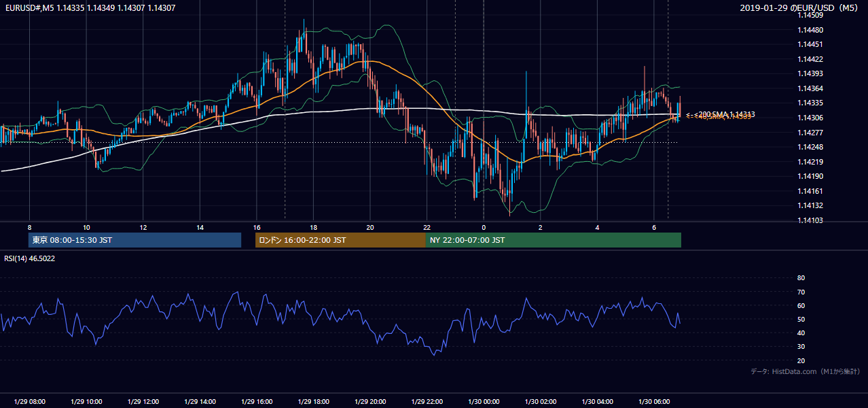Viewport: 868px width, 408px height.
Task: Select the RSI scale value 20
Action: 801,360
